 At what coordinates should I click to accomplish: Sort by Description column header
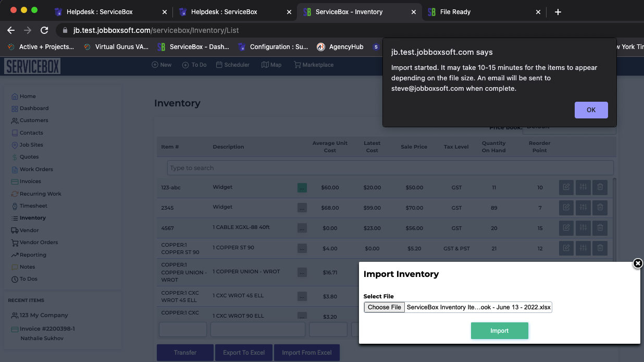(228, 147)
